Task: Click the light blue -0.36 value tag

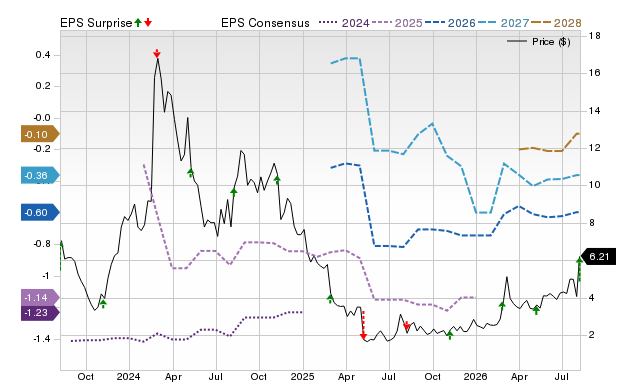Action: (x=40, y=175)
